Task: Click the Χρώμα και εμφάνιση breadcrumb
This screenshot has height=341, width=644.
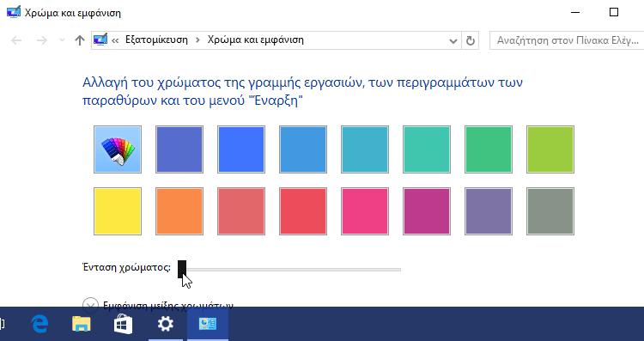Action: [x=256, y=40]
